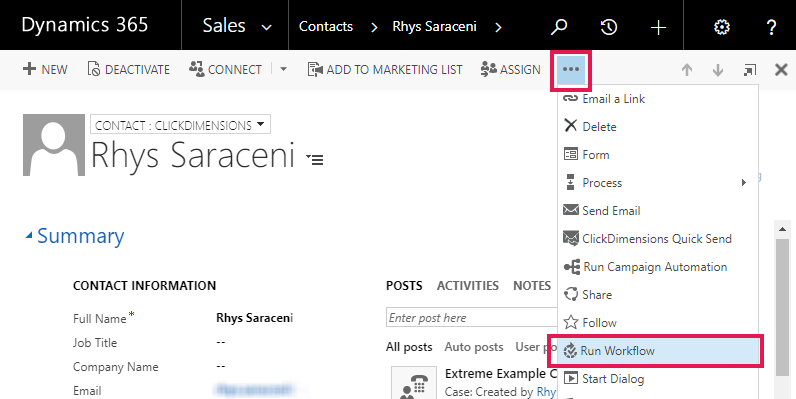Viewport: 796px width, 399px height.
Task: Click the Company Name field value
Action: tap(220, 367)
